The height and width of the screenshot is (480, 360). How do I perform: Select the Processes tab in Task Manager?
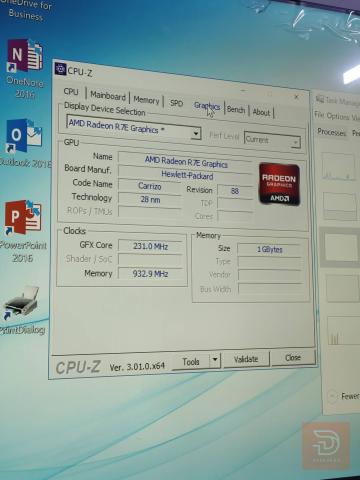click(x=331, y=132)
